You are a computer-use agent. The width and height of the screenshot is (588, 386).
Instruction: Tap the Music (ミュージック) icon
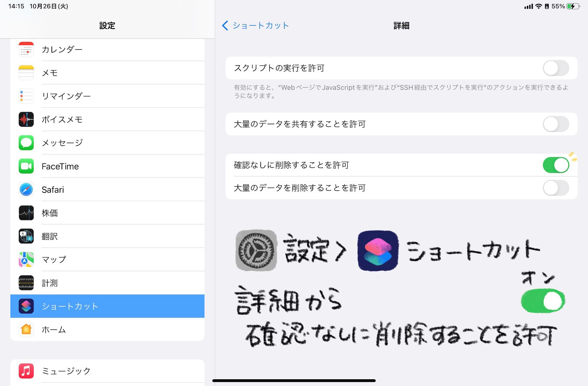pos(26,371)
